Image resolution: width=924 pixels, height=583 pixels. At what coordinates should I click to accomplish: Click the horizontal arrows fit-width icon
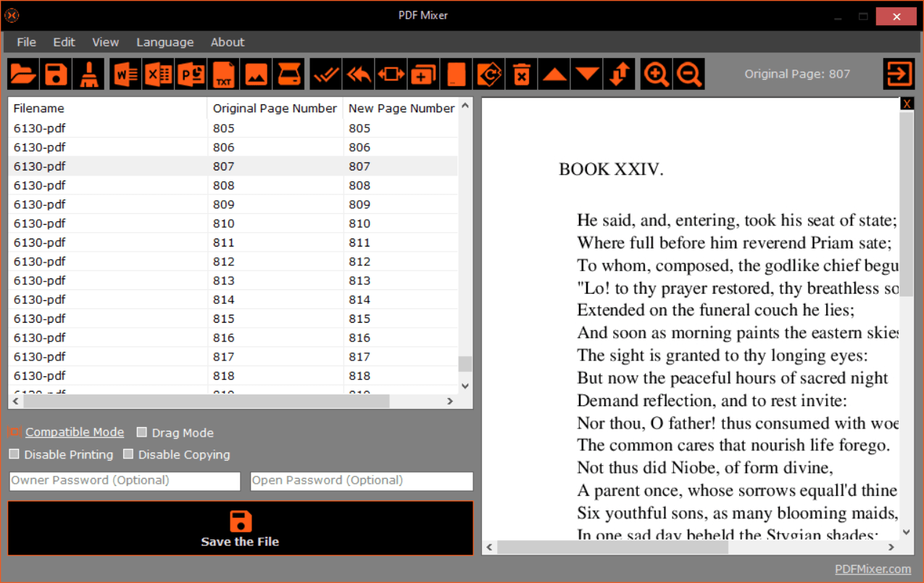click(391, 74)
